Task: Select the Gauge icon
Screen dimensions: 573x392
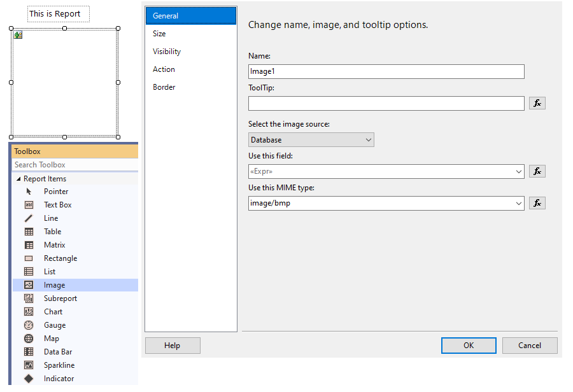Action: [x=29, y=325]
